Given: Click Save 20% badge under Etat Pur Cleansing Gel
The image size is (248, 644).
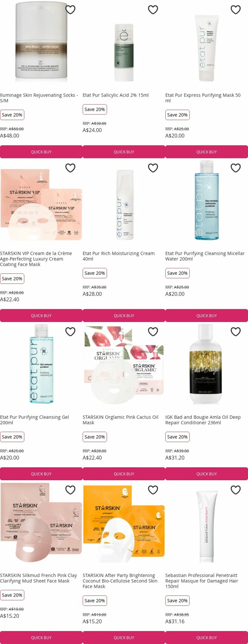Looking at the screenshot, I should coord(12,437).
